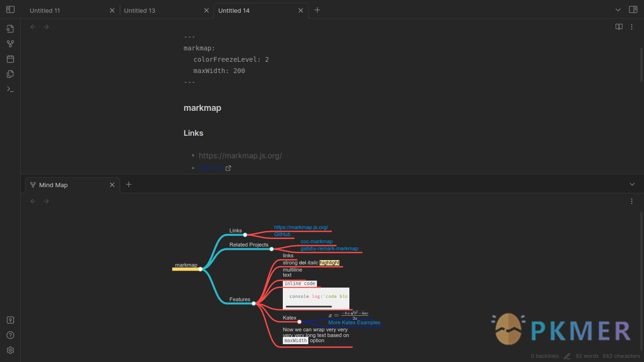Viewport: 644px width, 362px height.
Task: Click the pencil edit icon in status bar
Action: pos(567,356)
